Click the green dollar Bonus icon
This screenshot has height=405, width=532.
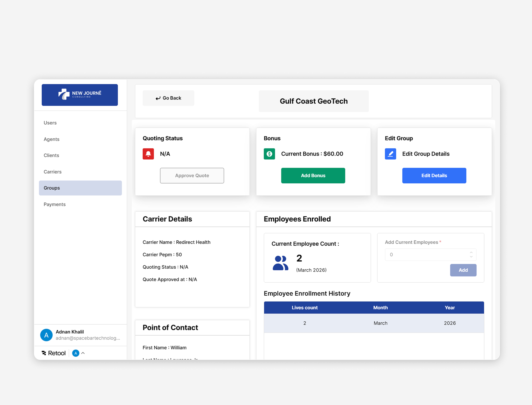click(x=269, y=154)
